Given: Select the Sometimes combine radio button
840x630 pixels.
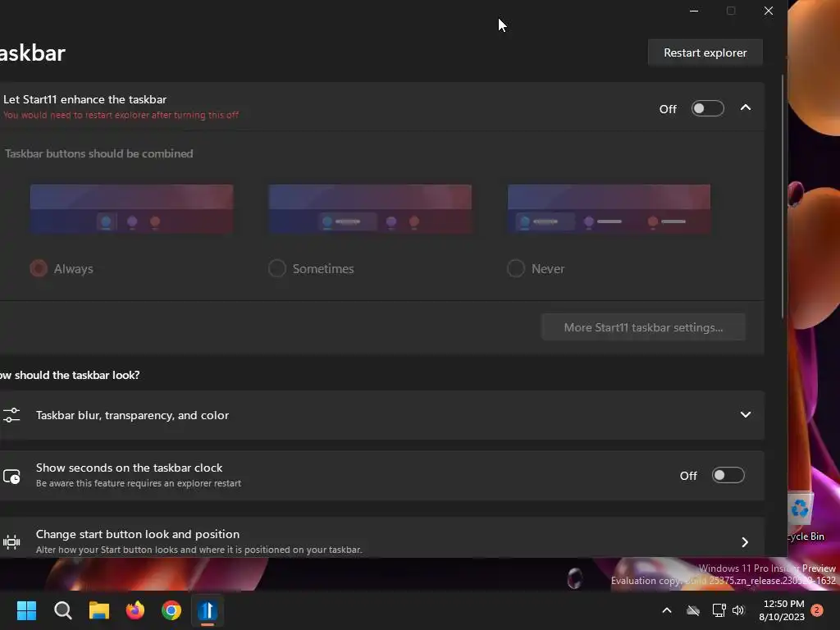Looking at the screenshot, I should 277,268.
